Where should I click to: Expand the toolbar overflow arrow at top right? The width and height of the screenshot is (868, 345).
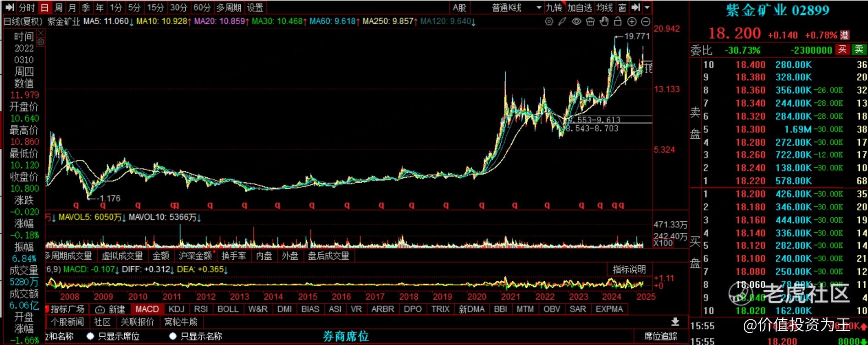click(647, 8)
